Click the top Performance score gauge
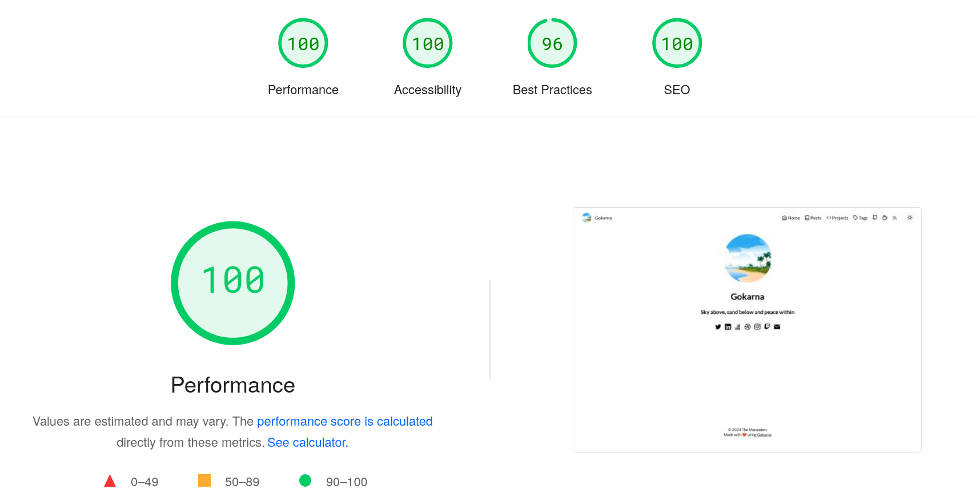 [303, 43]
